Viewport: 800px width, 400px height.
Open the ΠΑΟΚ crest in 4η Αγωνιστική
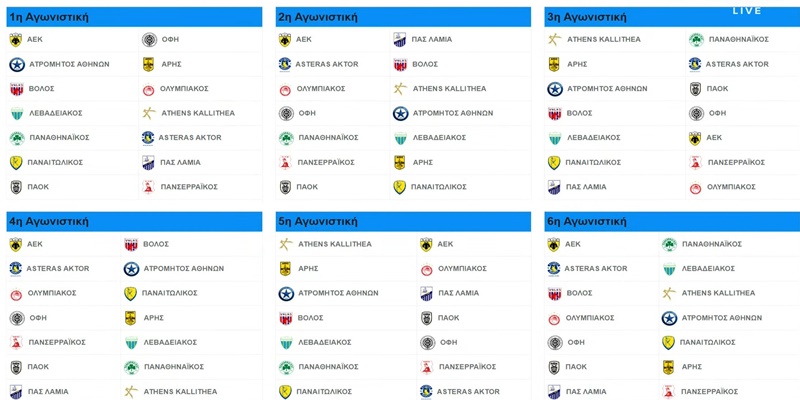tap(16, 367)
